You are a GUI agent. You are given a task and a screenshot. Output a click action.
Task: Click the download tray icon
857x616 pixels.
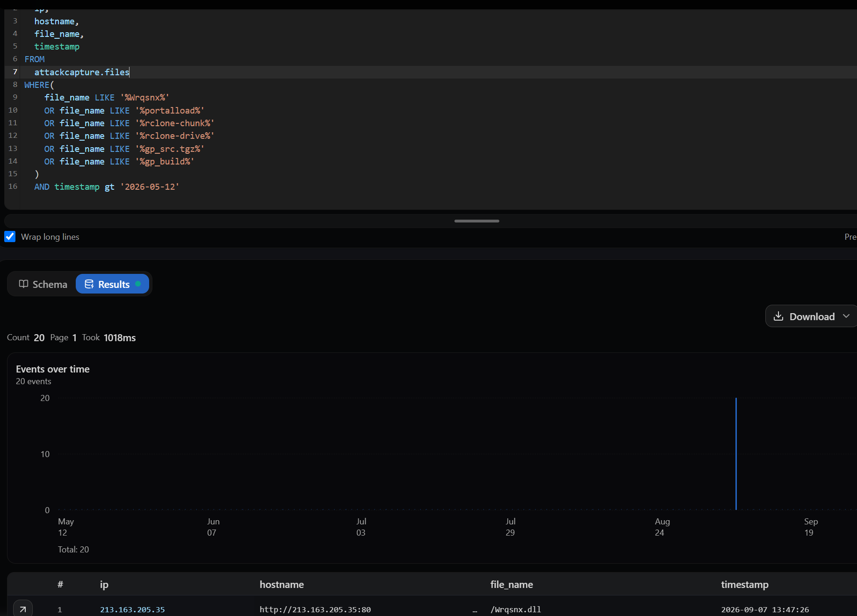[x=778, y=316]
